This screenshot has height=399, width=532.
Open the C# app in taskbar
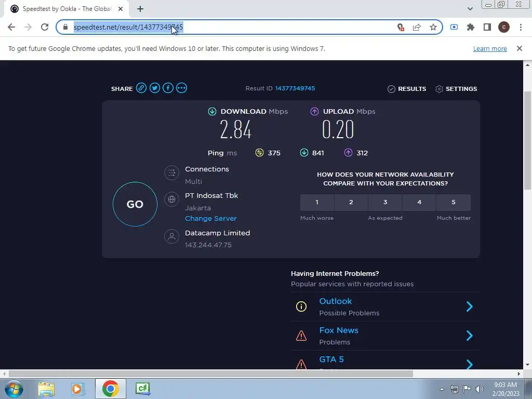tap(142, 389)
